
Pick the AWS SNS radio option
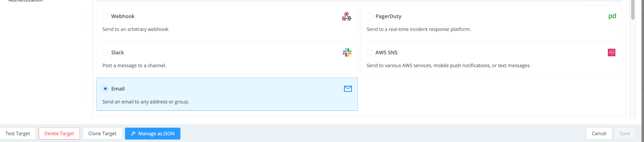370,52
